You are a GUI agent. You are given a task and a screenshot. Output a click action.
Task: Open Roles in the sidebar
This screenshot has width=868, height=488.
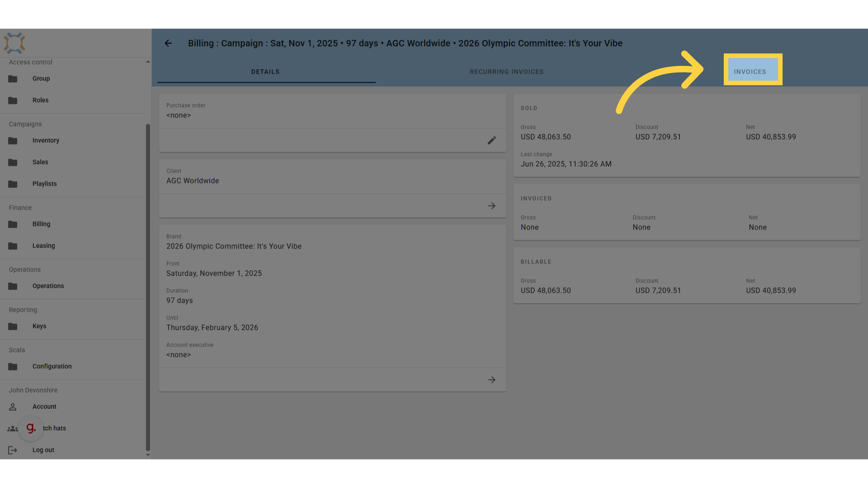click(40, 100)
